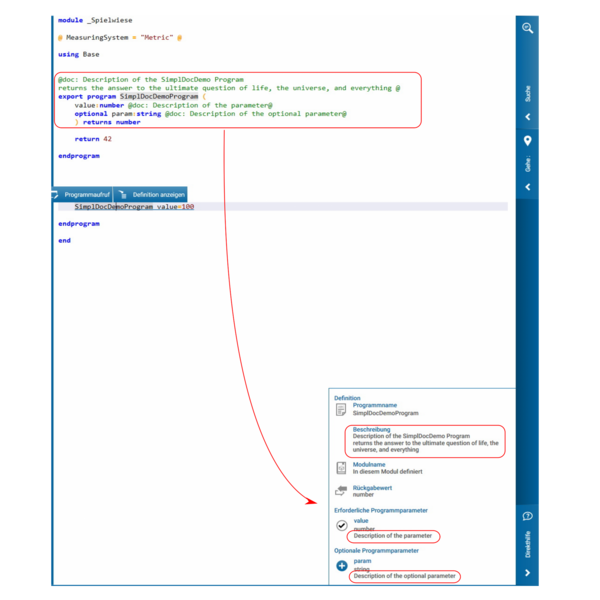Click the Programmaufruf tab

coord(82,195)
